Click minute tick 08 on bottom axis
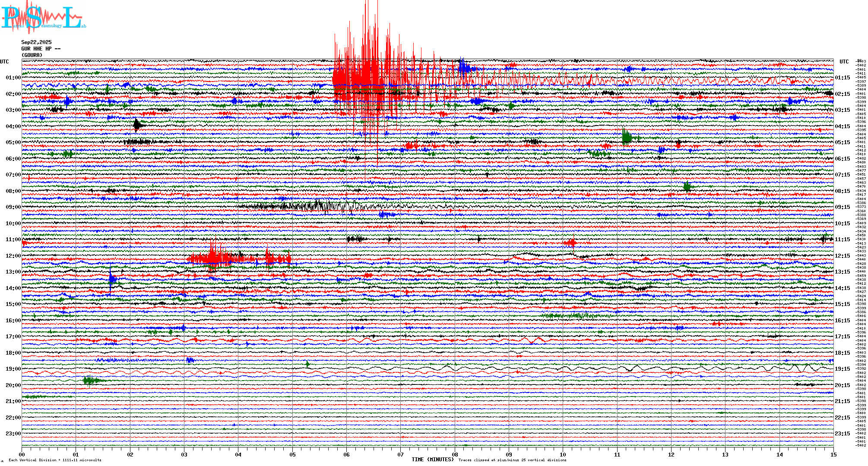868x466 pixels. [455, 455]
